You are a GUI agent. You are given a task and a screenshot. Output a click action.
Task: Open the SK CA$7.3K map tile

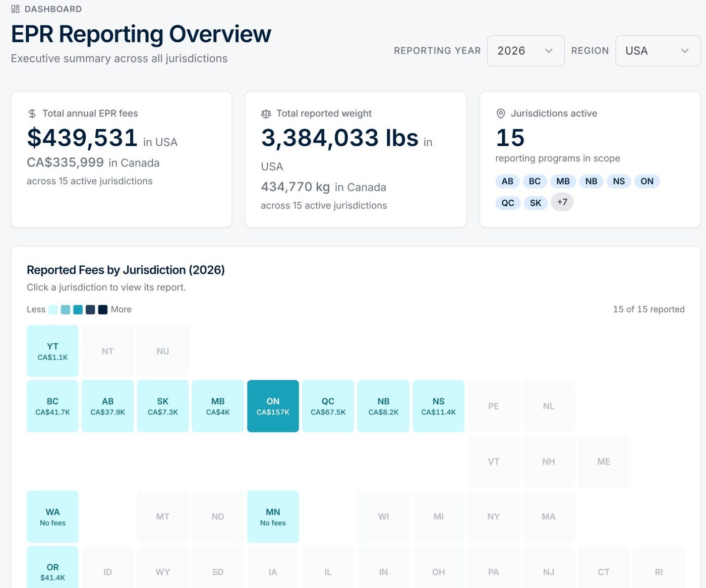[x=163, y=406]
